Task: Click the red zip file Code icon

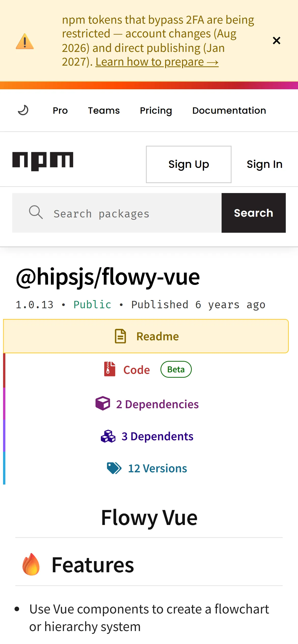Action: (x=110, y=369)
